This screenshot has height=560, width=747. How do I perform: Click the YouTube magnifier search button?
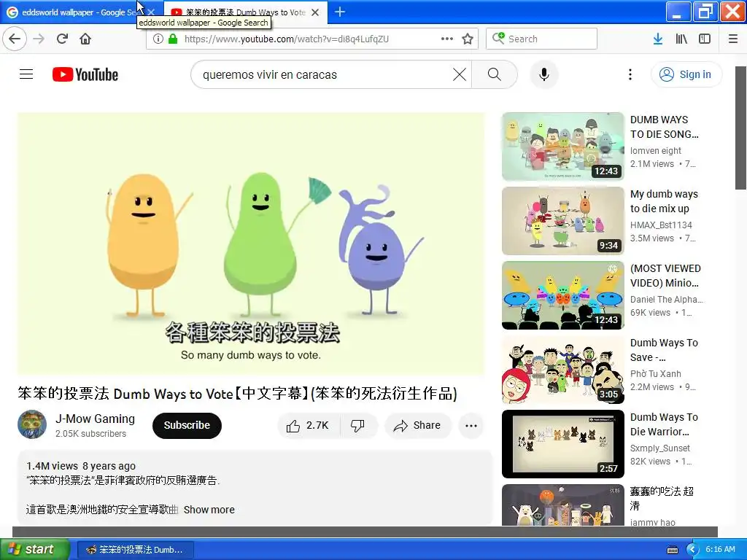(495, 74)
